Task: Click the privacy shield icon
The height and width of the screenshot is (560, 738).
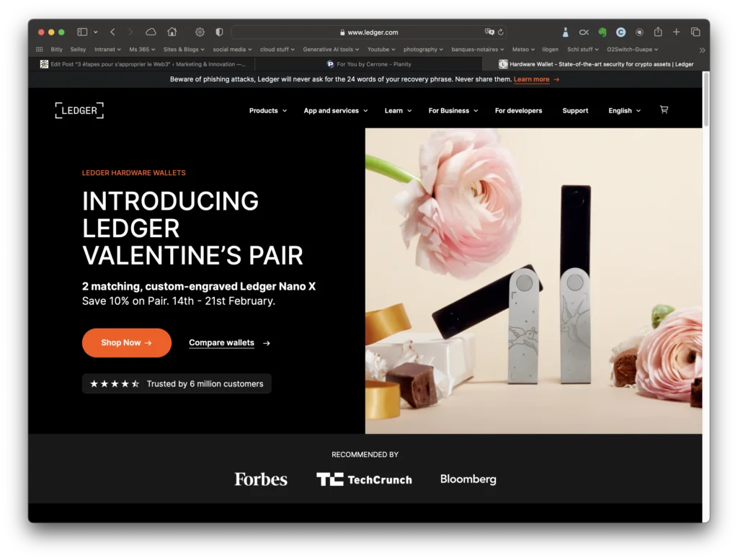Action: coord(219,32)
